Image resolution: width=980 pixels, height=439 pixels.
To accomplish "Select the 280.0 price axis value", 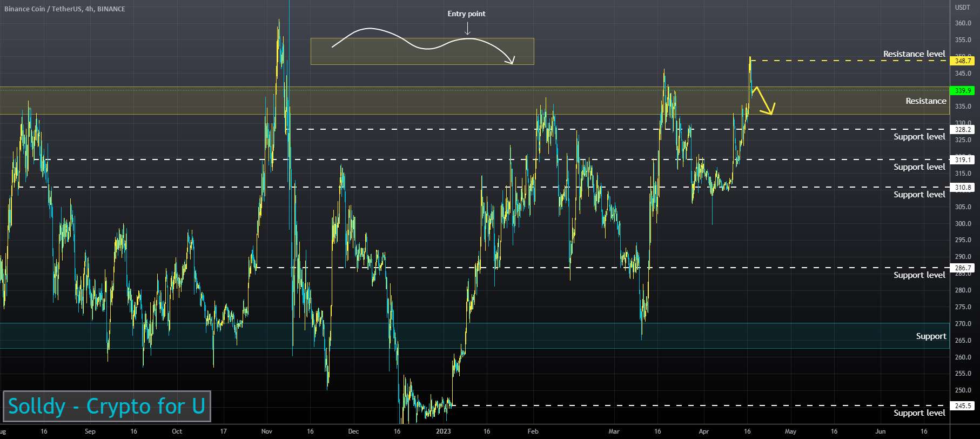I will 963,290.
